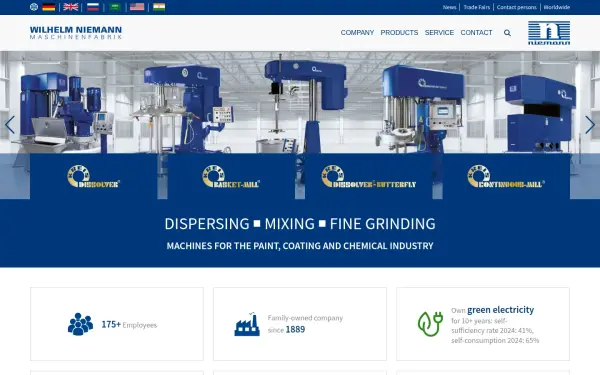
Task: Click 'Machines for the paint, coating' subtitle
Action: (300, 246)
